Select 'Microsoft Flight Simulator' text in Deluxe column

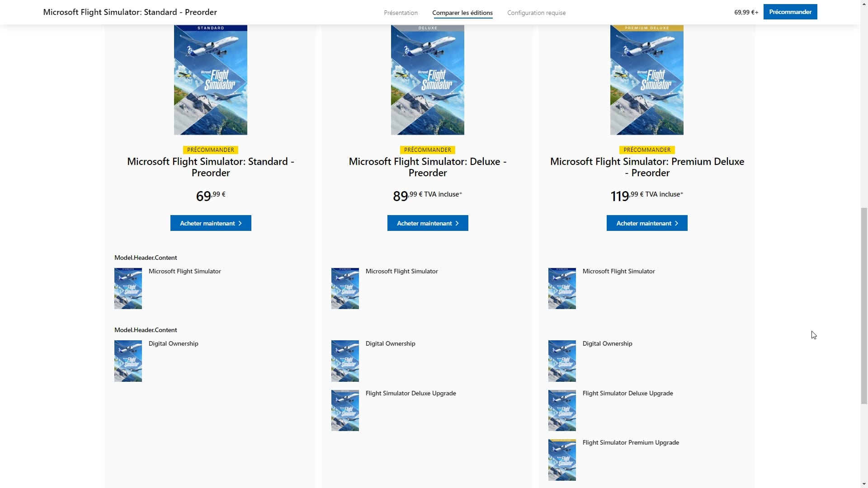pos(401,271)
